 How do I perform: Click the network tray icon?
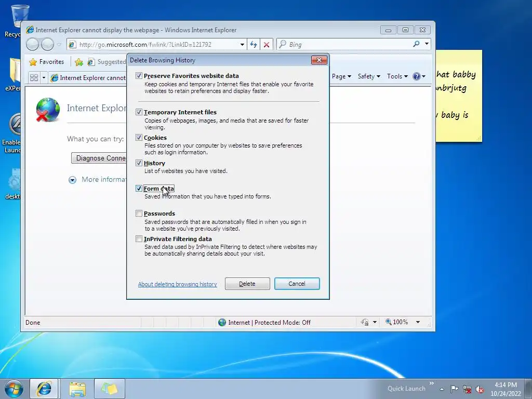467,389
